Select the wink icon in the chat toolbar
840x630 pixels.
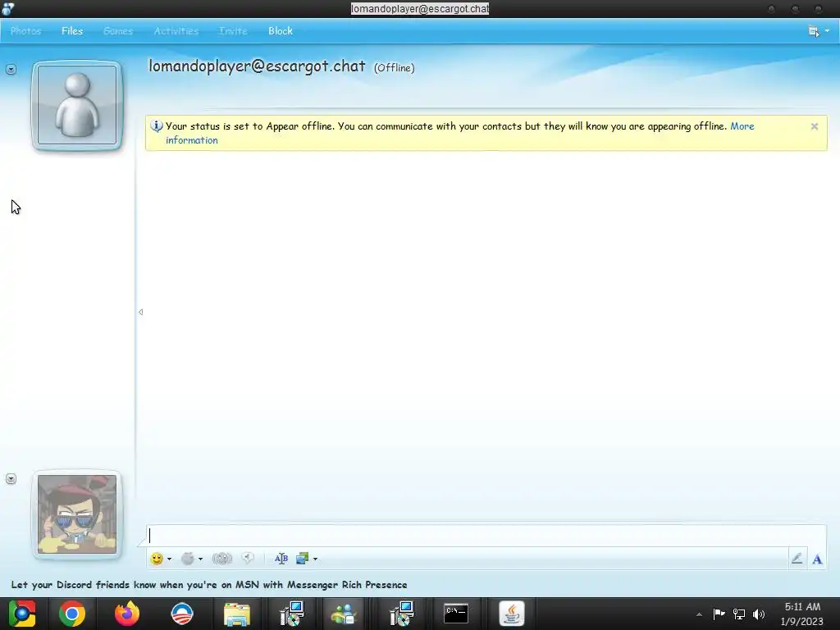coord(188,559)
